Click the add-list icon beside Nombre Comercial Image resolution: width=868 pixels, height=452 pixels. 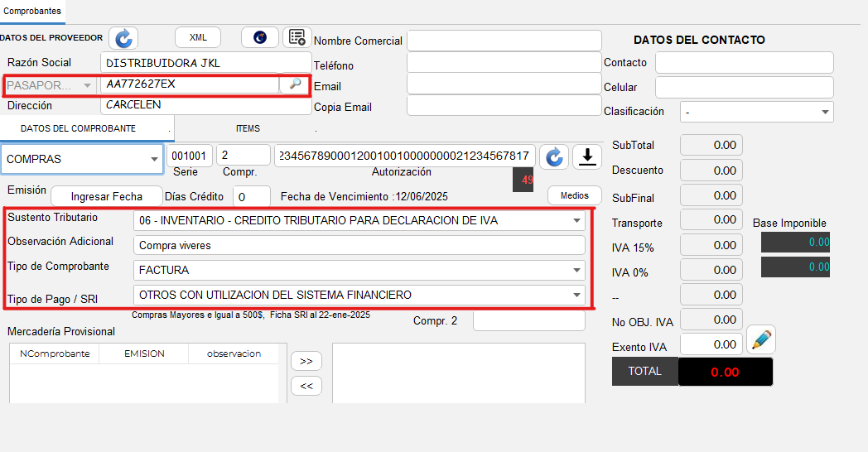(295, 37)
